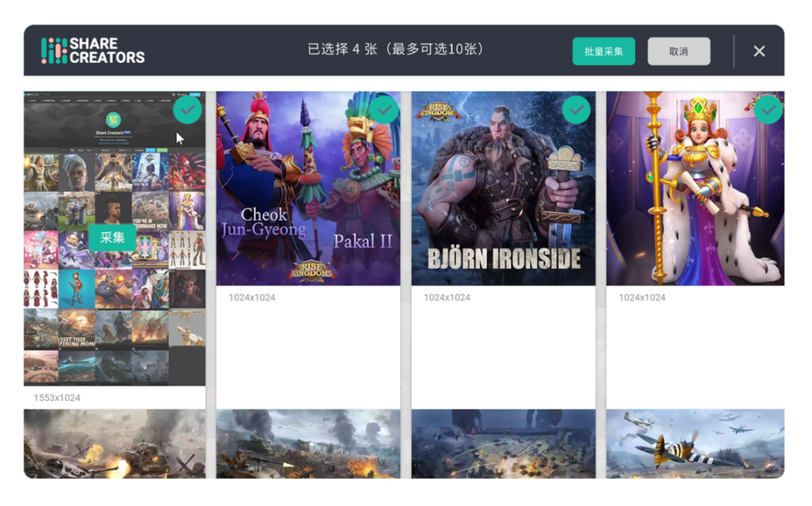
Task: Select the Cheok Jun-Gyeong and Pakal II image
Action: click(x=308, y=189)
